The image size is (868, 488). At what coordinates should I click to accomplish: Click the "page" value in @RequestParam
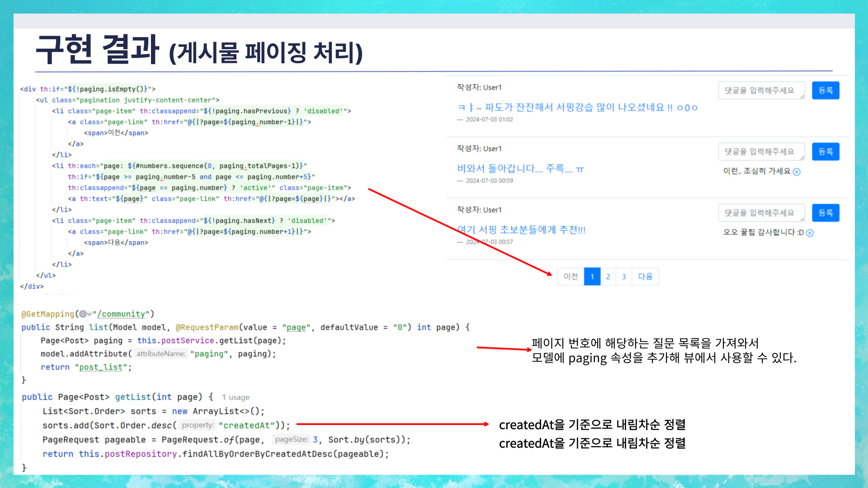pyautogui.click(x=296, y=328)
